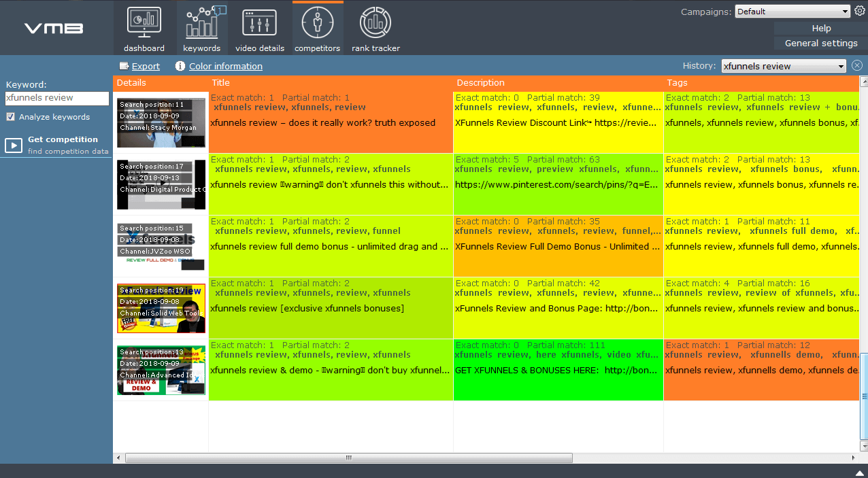
Task: Sort by the Description column header
Action: point(558,83)
